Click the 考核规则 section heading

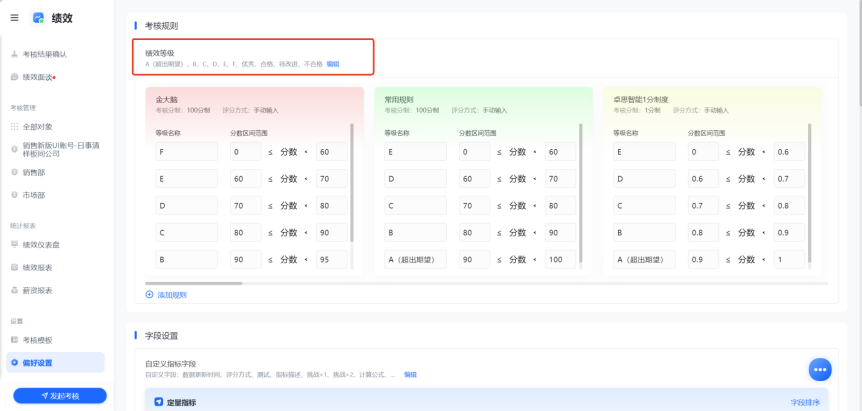coord(161,26)
